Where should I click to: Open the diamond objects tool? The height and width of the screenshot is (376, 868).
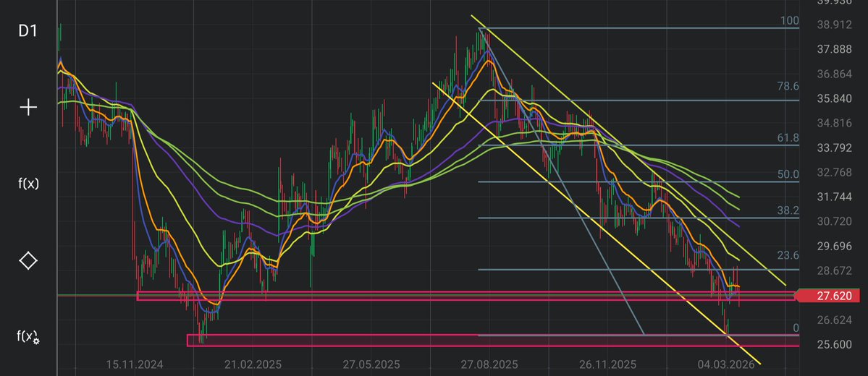coord(28,260)
